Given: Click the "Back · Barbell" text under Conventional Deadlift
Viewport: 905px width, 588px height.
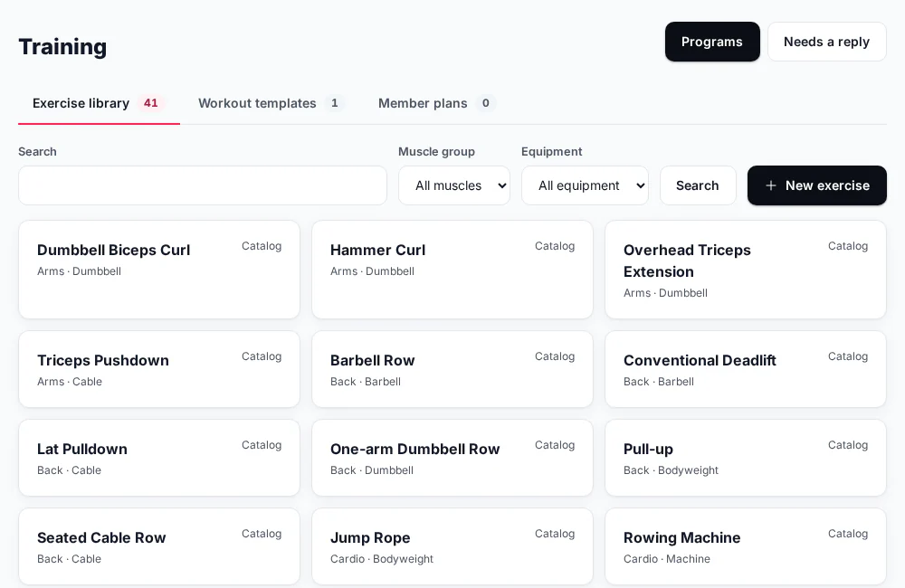Looking at the screenshot, I should (659, 382).
